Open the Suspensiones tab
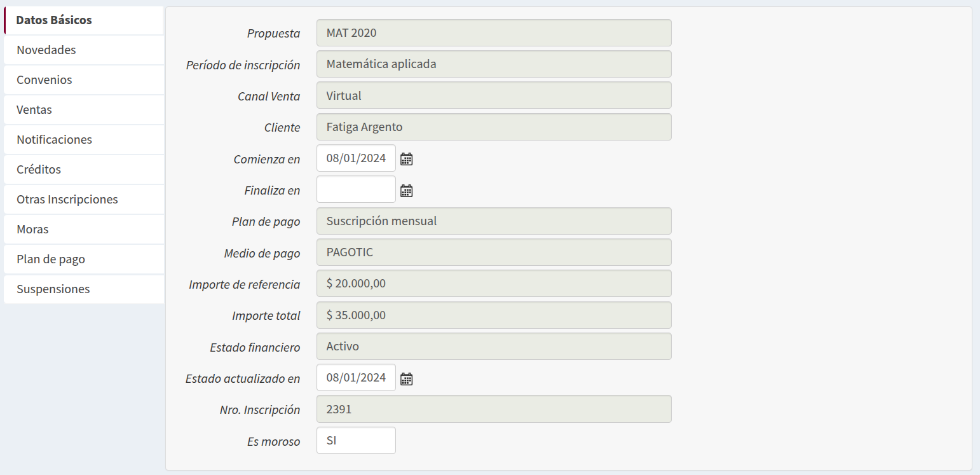Image resolution: width=980 pixels, height=475 pixels. pos(84,289)
